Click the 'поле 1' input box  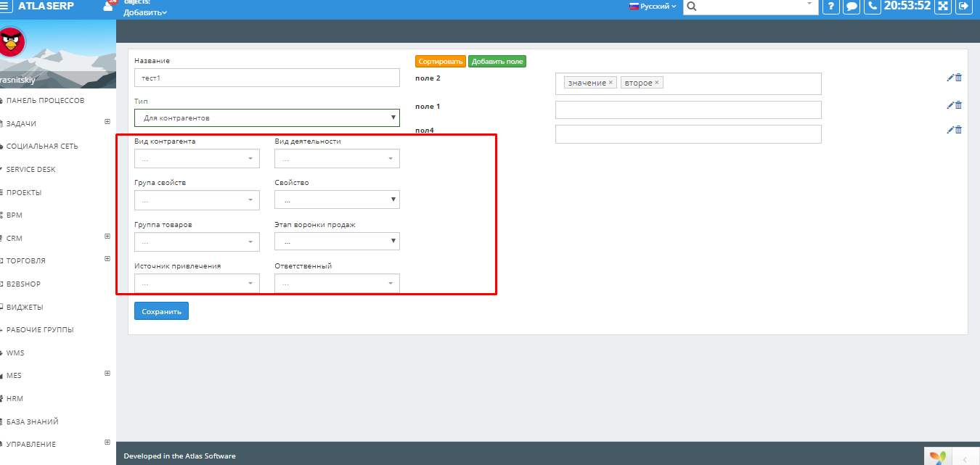point(688,110)
